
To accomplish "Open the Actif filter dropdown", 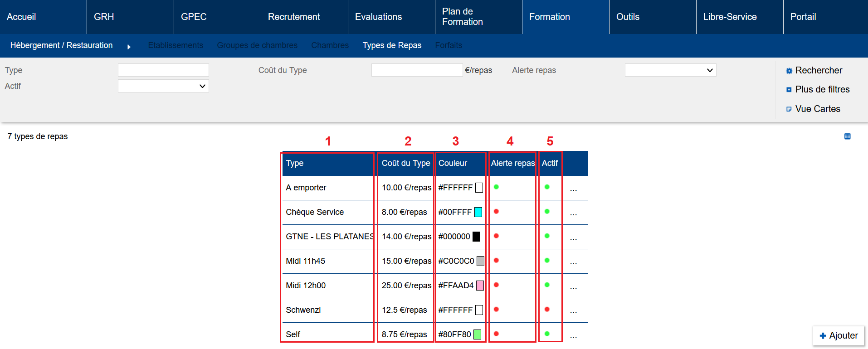I will [x=163, y=86].
